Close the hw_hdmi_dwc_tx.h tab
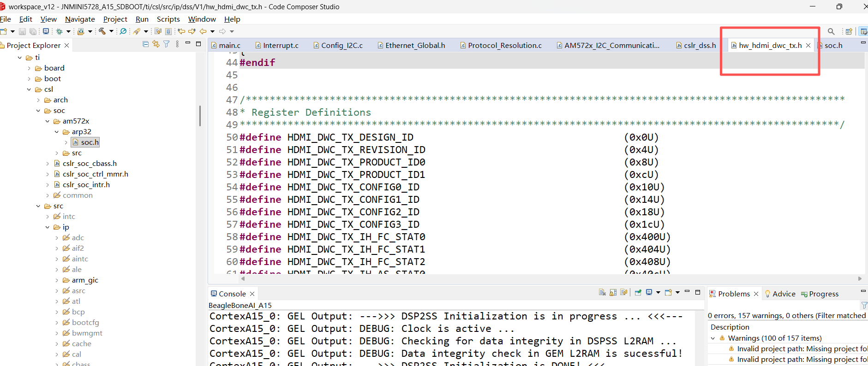 pos(808,45)
